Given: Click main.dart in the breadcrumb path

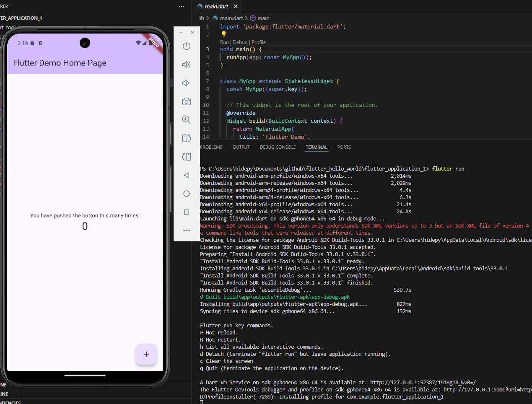Looking at the screenshot, I should pos(231,18).
